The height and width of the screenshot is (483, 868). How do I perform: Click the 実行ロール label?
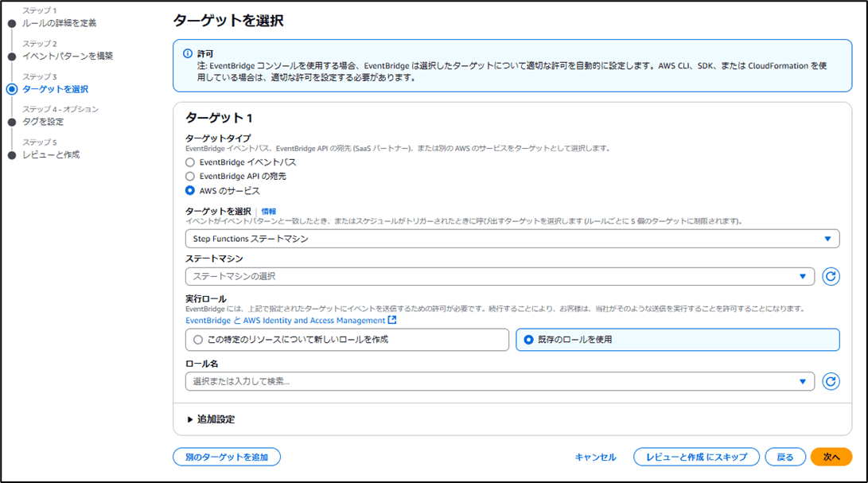point(206,298)
